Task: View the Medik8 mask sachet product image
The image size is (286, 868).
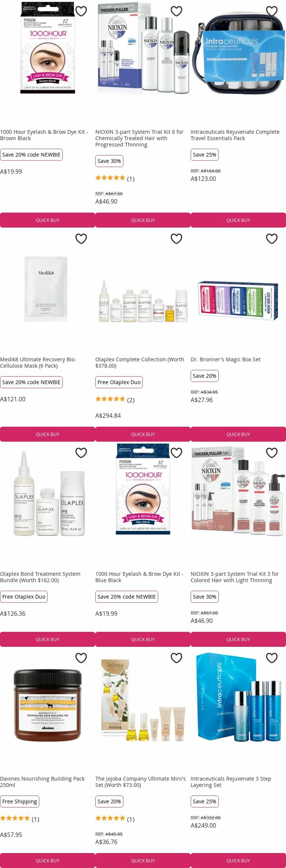Action: point(46,289)
